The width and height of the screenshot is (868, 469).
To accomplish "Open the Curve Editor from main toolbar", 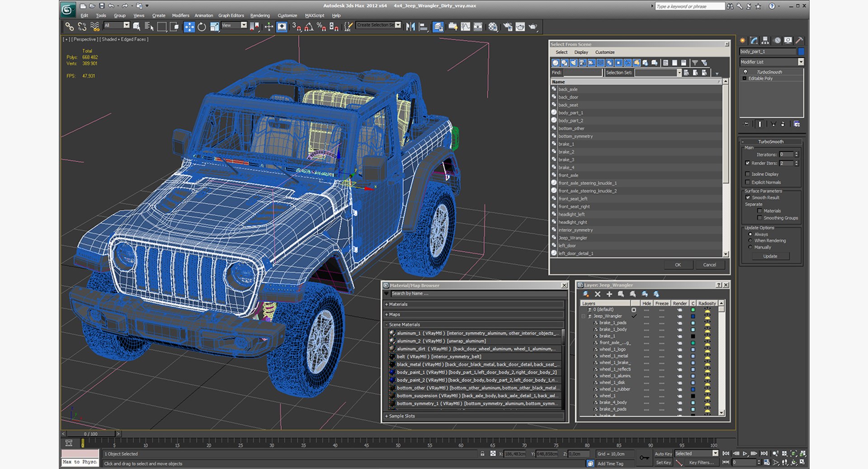I will [465, 27].
